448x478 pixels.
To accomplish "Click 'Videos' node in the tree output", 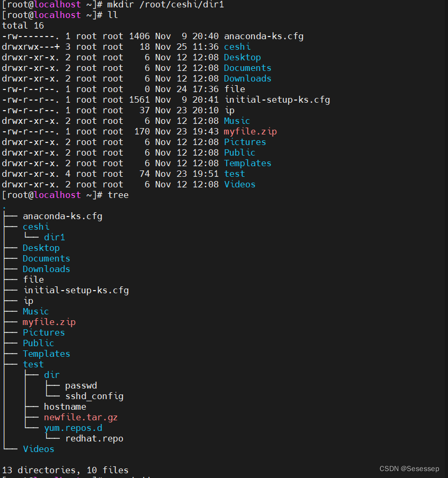I will coord(39,449).
